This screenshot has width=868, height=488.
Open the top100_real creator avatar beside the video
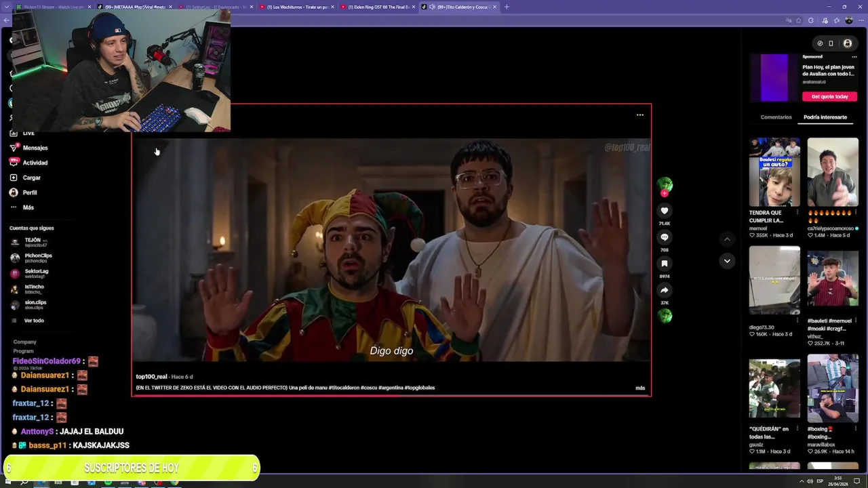click(x=665, y=184)
